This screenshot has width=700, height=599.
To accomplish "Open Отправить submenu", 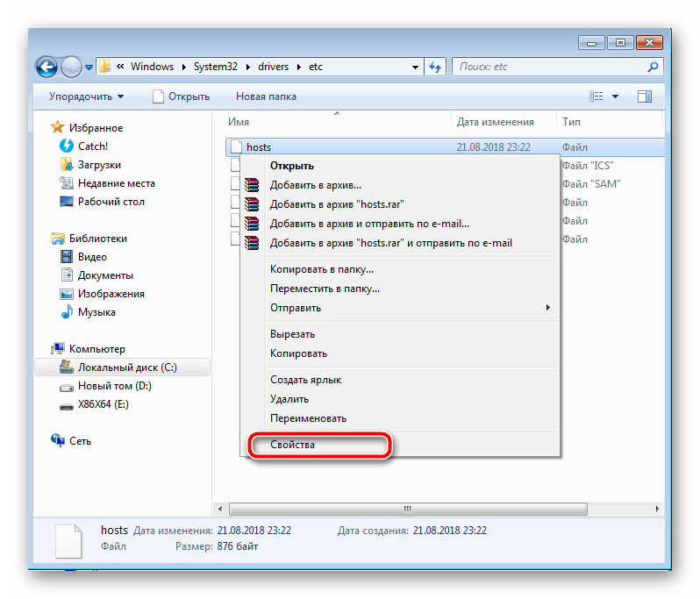I will point(399,308).
